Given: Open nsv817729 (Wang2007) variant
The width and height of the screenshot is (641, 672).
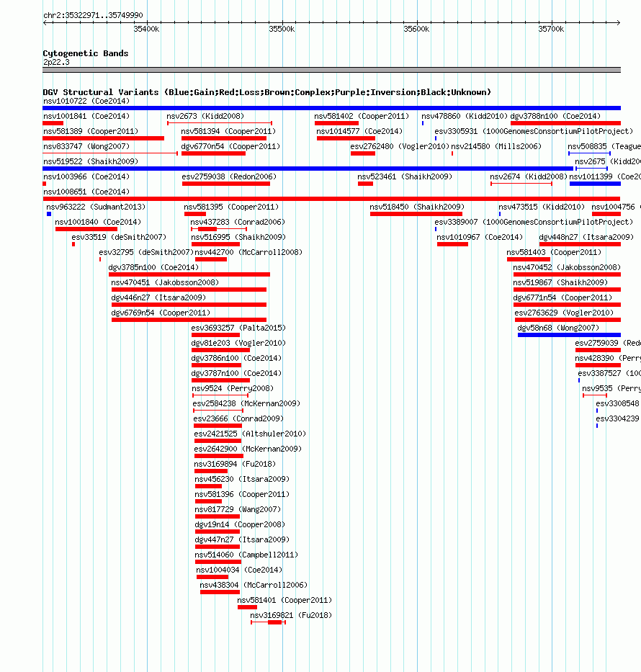Looking at the screenshot, I should coord(238,509).
